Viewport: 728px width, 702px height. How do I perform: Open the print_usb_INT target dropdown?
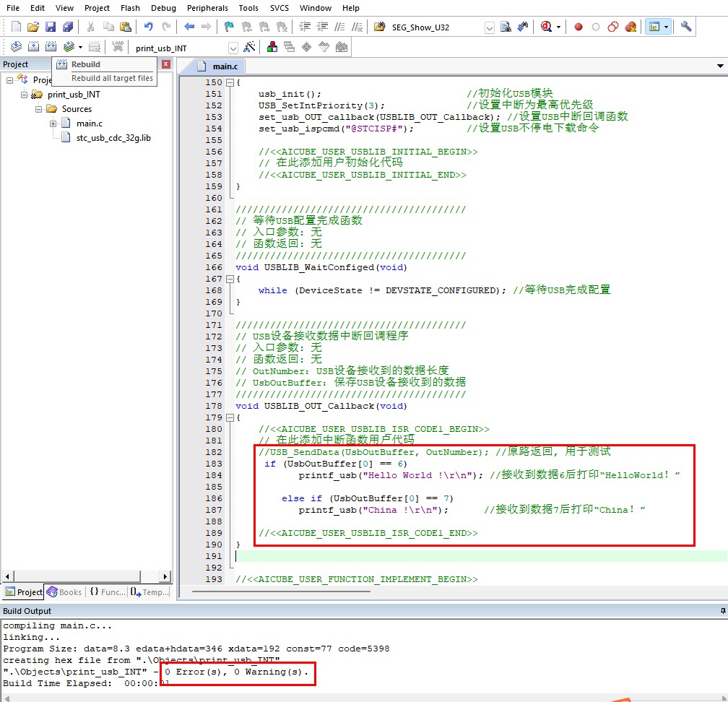coord(233,48)
